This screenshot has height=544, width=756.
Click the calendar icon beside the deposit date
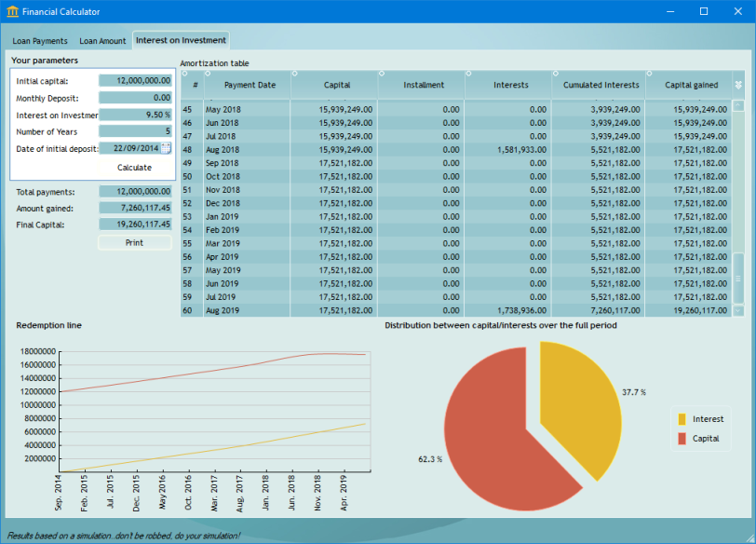click(164, 150)
